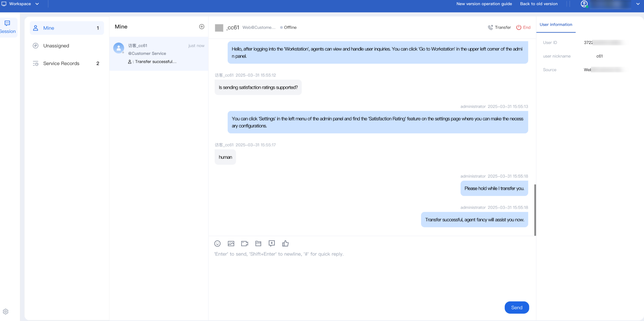Select the Unassigned sessions list
The height and width of the screenshot is (321, 644).
[x=56, y=46]
